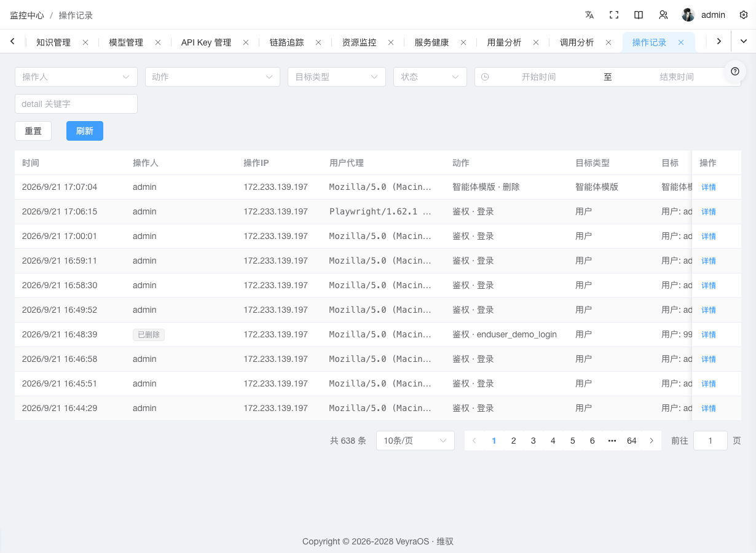
Task: Go to page 2
Action: point(514,441)
